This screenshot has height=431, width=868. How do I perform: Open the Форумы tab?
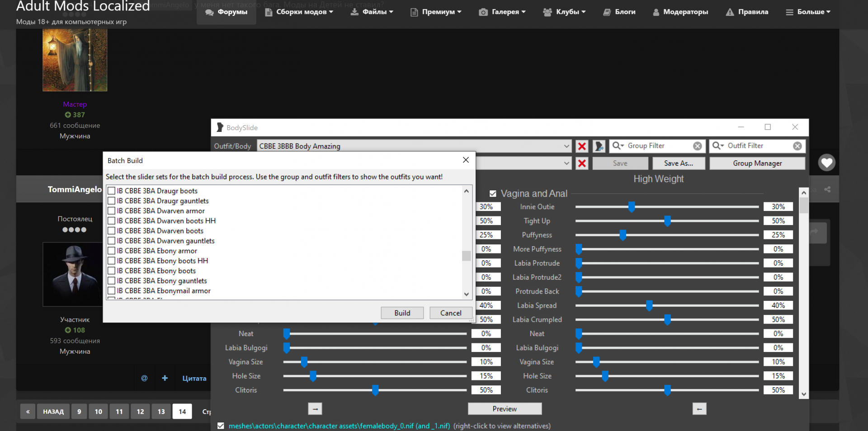(226, 12)
